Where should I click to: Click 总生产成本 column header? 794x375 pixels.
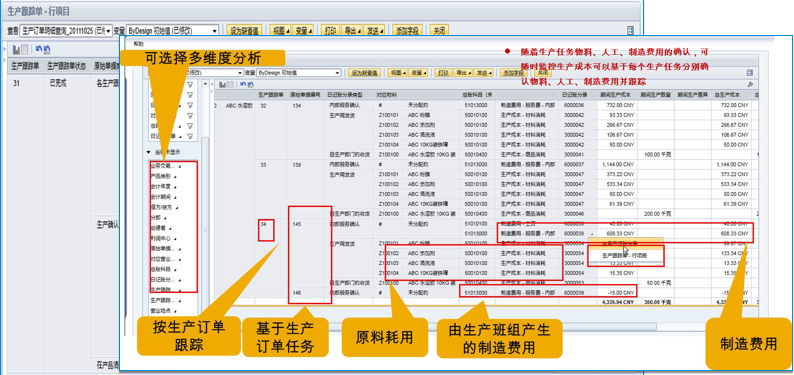coord(731,95)
